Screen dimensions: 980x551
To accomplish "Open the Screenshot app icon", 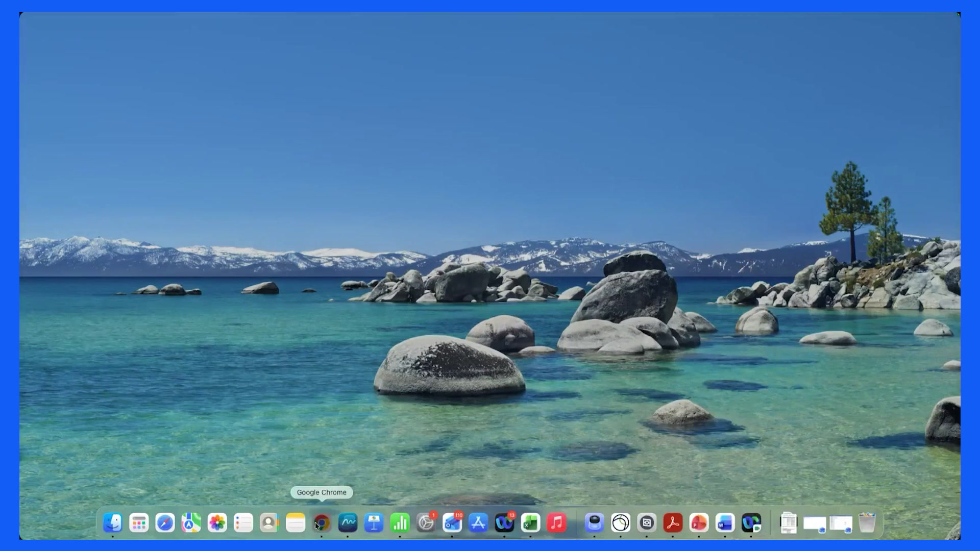I will pyautogui.click(x=647, y=523).
